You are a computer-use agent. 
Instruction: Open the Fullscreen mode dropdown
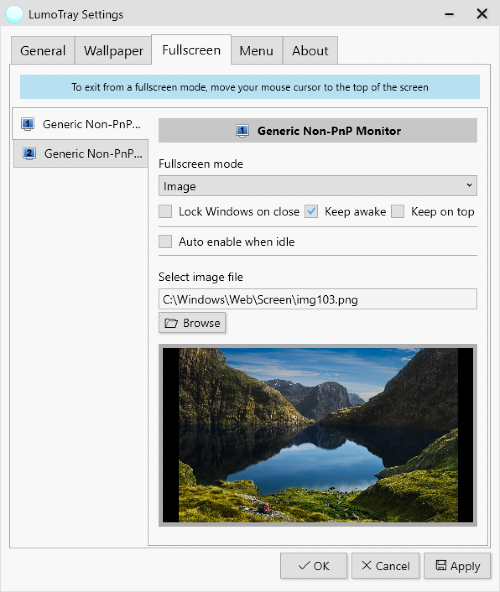318,185
